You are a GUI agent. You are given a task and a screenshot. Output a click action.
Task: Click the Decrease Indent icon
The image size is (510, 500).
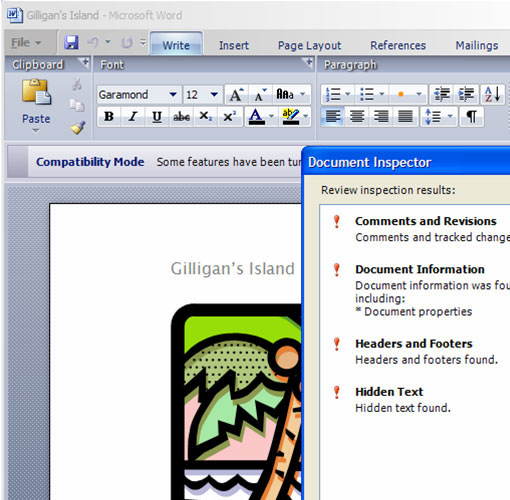tap(442, 95)
